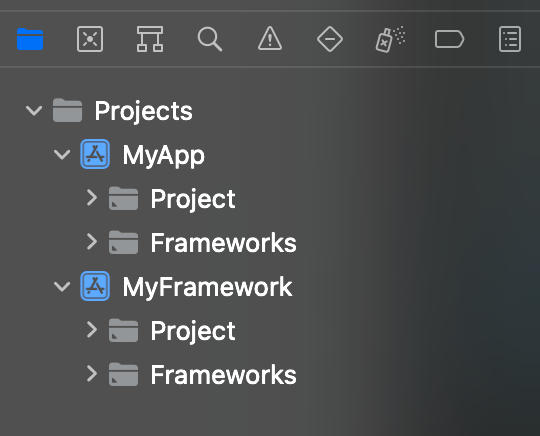Show the Issue navigator warning triangle
Viewport: 540px width, 436px height.
pos(270,39)
